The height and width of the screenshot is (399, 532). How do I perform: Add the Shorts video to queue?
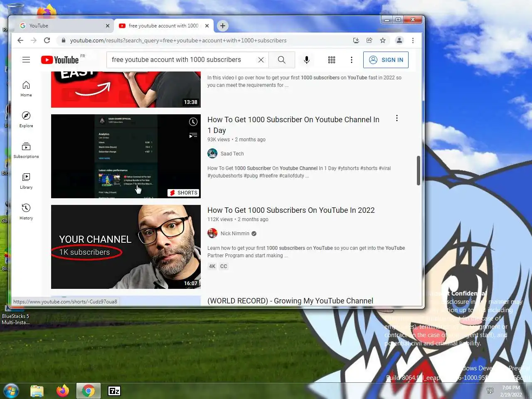coord(193,135)
